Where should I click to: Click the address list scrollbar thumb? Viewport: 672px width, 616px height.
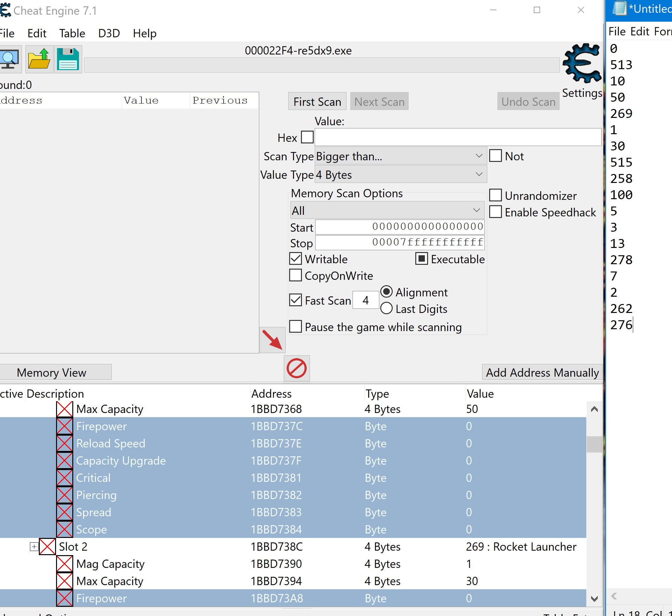[594, 444]
